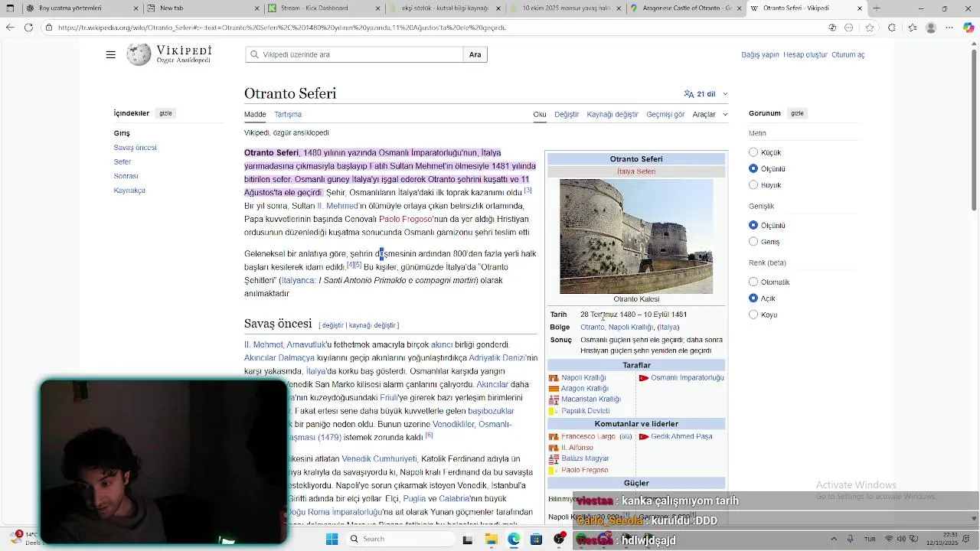Click the Ara search button
Screen dimensions: 980x551
tap(475, 54)
